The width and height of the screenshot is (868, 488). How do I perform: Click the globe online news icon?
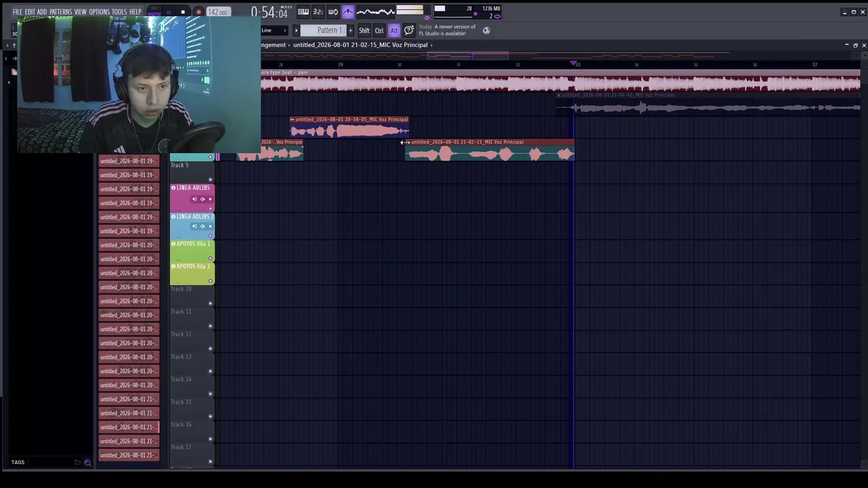(486, 30)
